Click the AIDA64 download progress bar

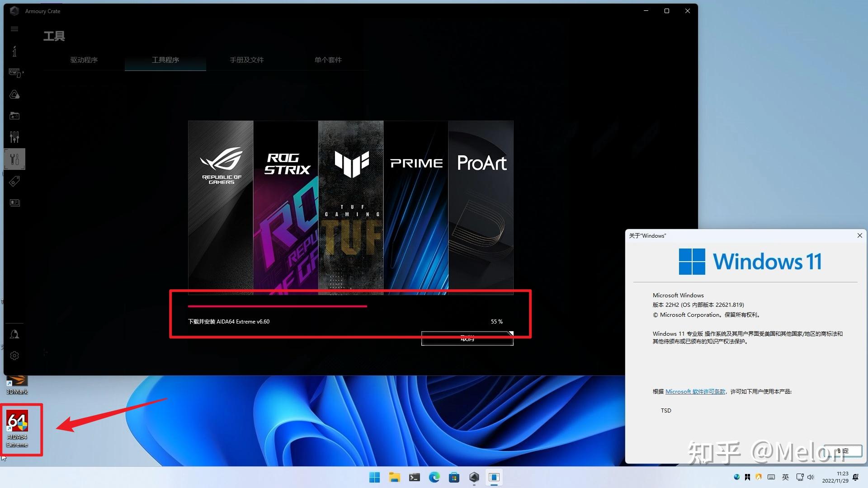277,306
